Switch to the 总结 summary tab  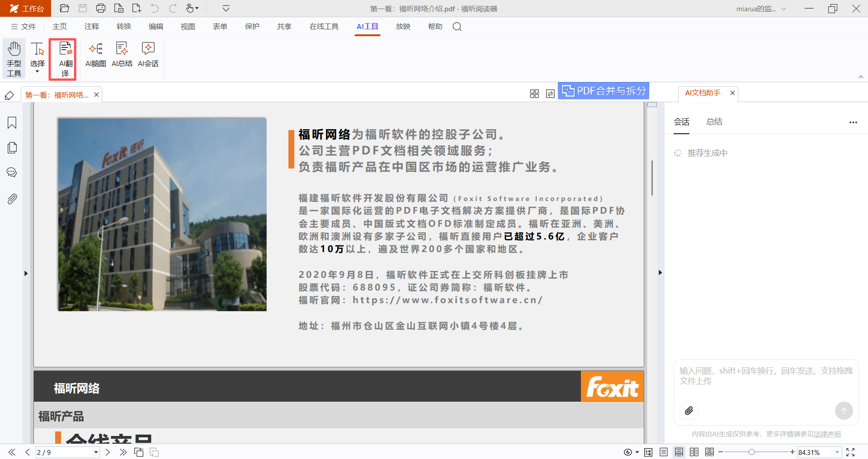click(x=714, y=122)
